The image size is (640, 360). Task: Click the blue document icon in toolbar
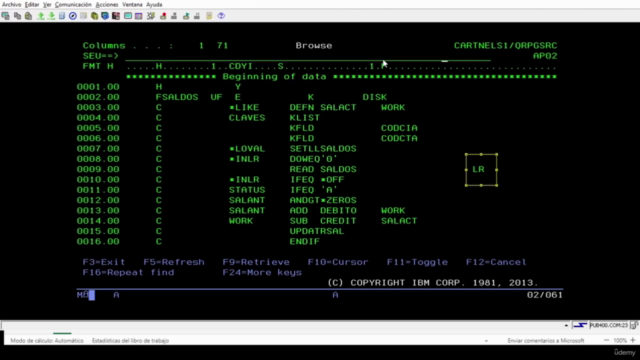point(62,16)
